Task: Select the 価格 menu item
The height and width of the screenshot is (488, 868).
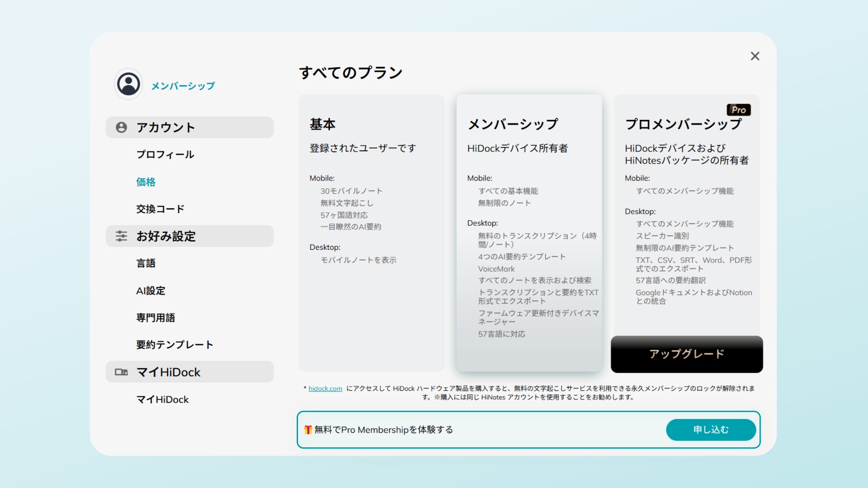Action: pos(146,182)
